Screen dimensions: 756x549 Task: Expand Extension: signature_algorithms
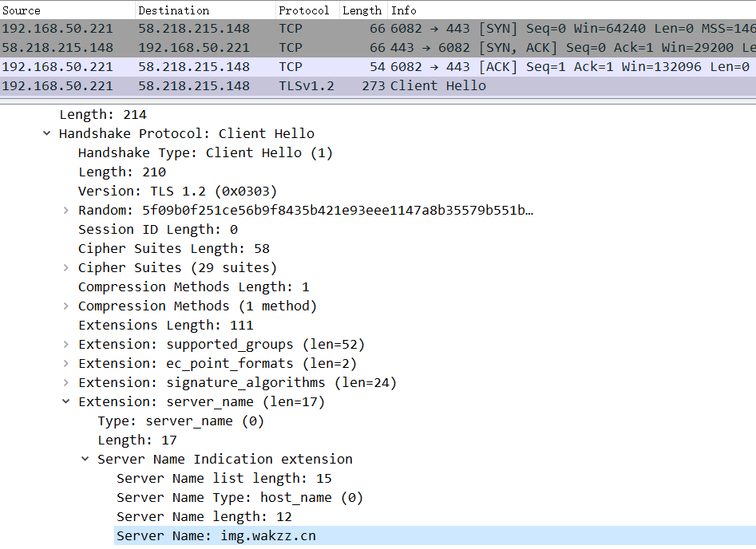(66, 383)
